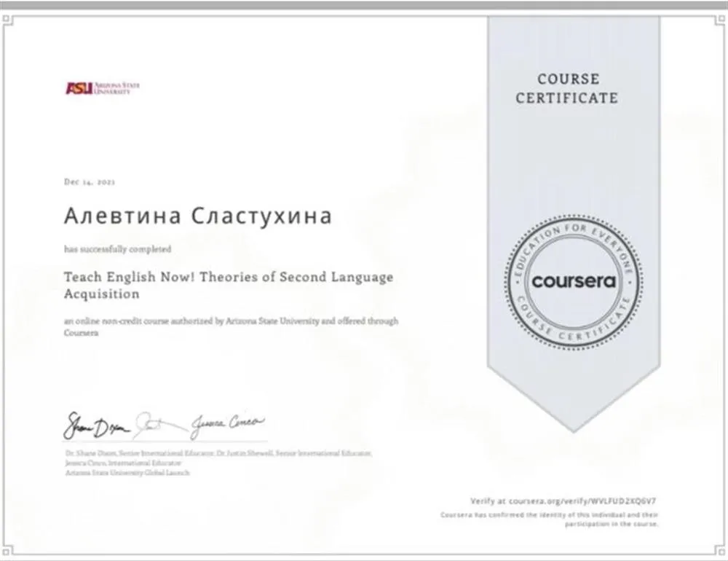Select the name 'Алевтина Сластухина'

tap(198, 216)
